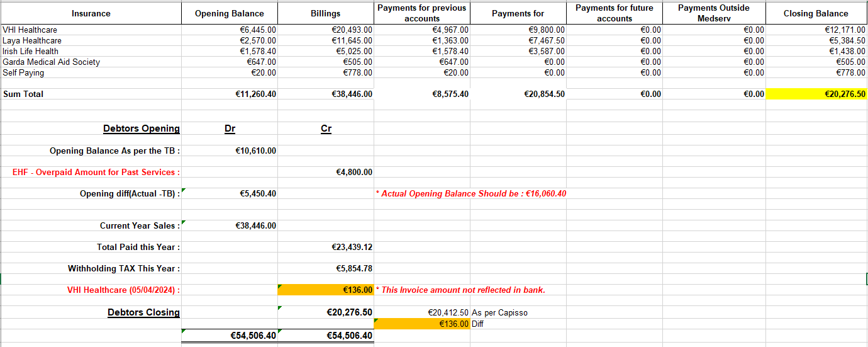Viewport: 868px width, 347px height.
Task: Select the Payments Outside Medserv column header
Action: [x=713, y=13]
